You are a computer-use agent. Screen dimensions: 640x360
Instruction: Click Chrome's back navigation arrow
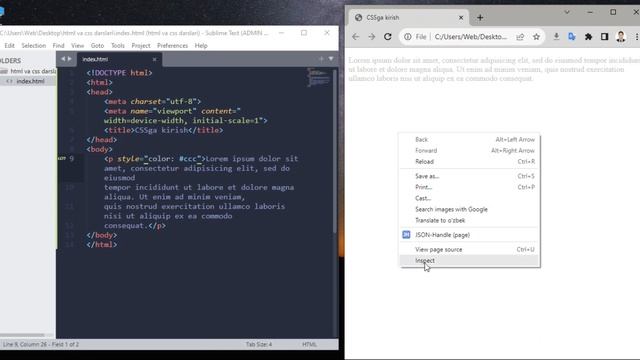356,37
